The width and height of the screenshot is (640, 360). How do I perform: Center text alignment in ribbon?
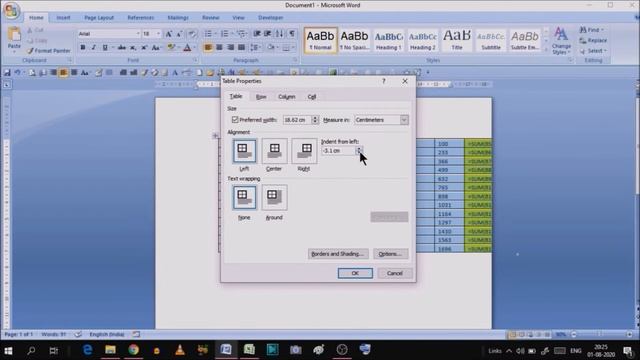pos(219,48)
